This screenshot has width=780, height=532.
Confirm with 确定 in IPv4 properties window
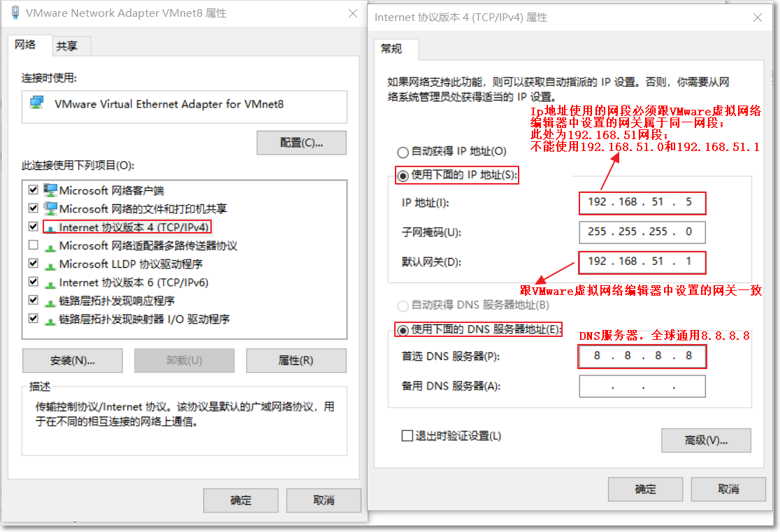645,489
